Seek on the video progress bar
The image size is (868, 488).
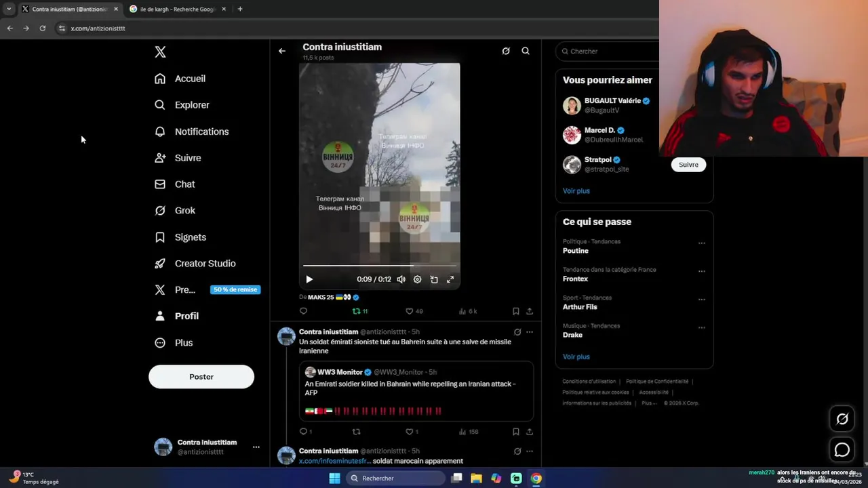[x=380, y=266]
